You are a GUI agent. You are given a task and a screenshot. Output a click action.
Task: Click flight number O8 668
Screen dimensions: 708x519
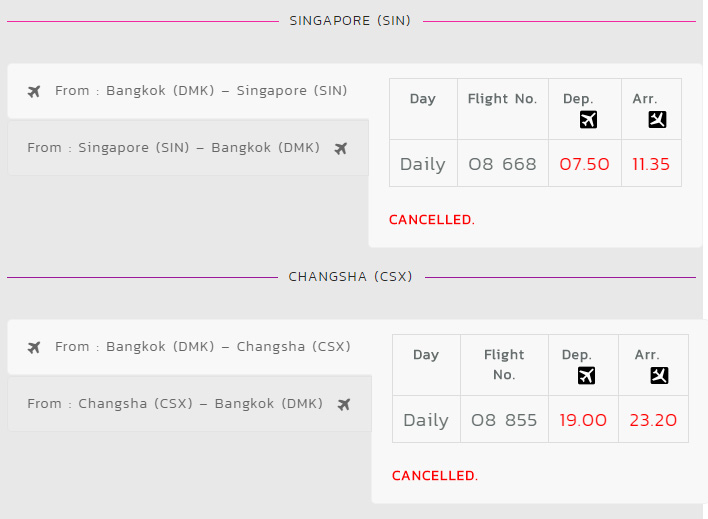[503, 164]
